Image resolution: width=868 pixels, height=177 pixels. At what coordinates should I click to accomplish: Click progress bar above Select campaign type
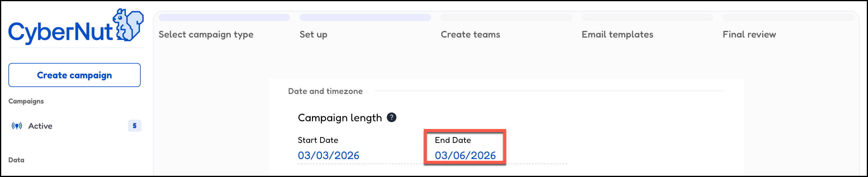point(224,17)
